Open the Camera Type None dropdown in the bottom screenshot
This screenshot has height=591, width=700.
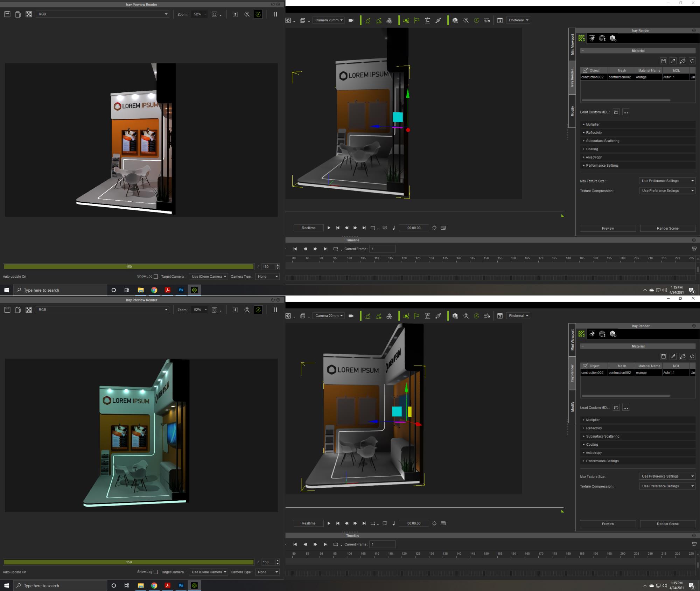tap(267, 572)
